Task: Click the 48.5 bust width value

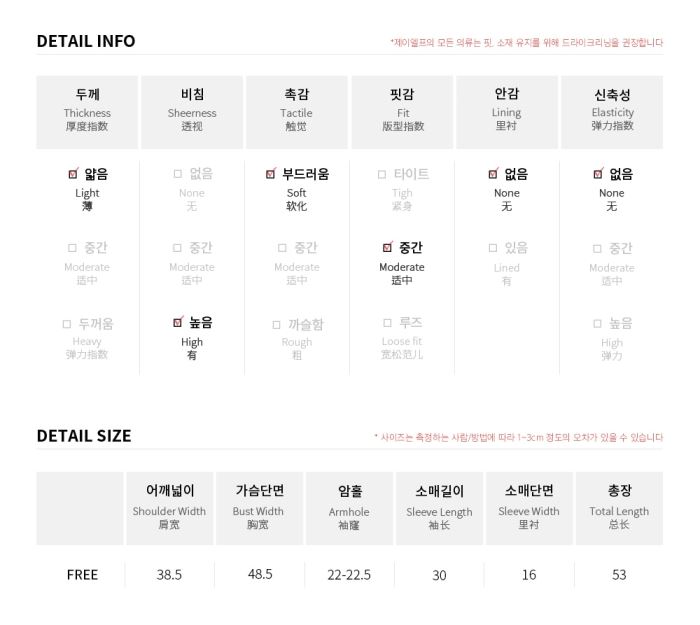Action: (260, 574)
